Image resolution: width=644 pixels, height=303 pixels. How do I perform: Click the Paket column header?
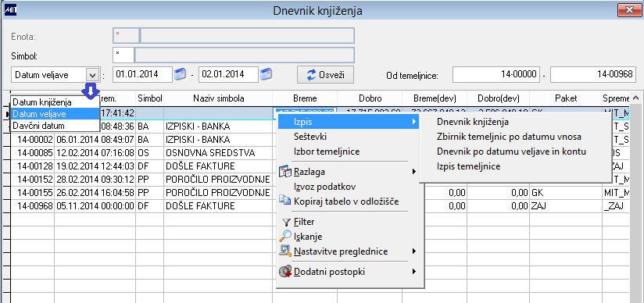click(x=566, y=98)
